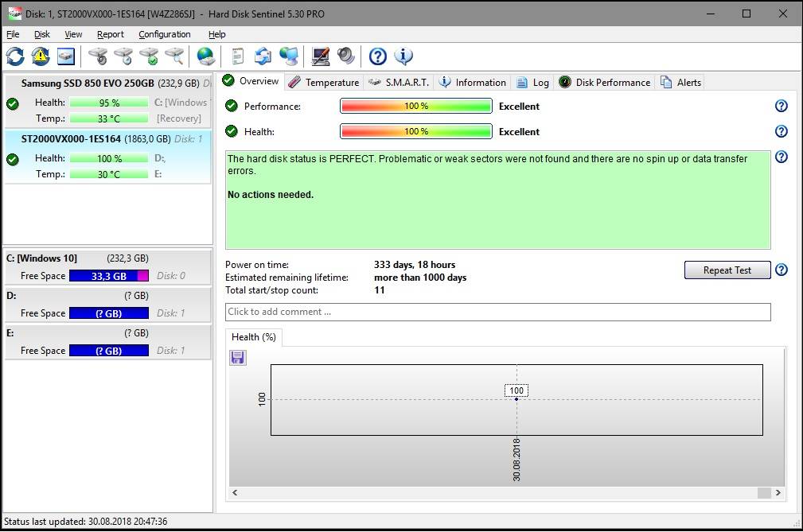
Task: Click the Total start/stop count value 11
Action: tap(380, 290)
